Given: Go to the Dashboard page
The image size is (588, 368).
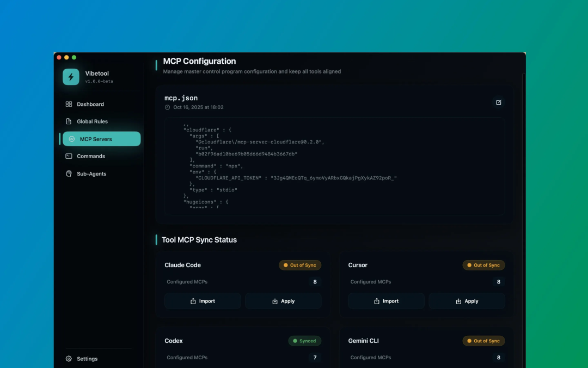Looking at the screenshot, I should (x=90, y=104).
